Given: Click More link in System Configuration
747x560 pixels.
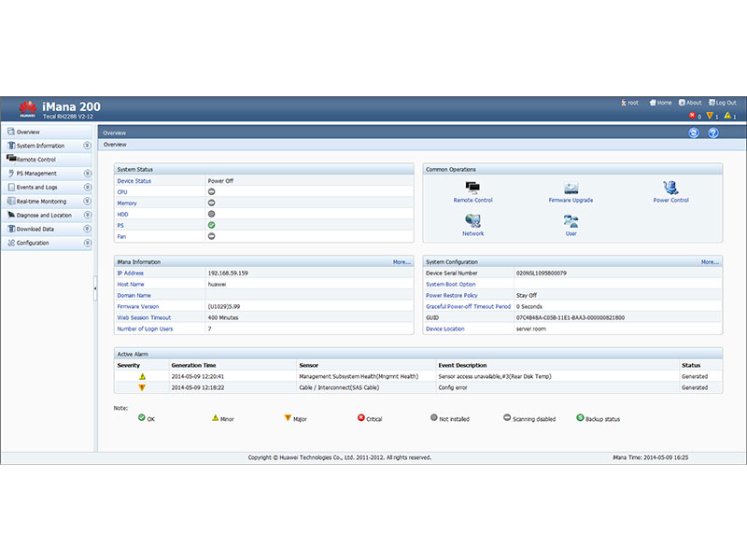Looking at the screenshot, I should (x=710, y=262).
